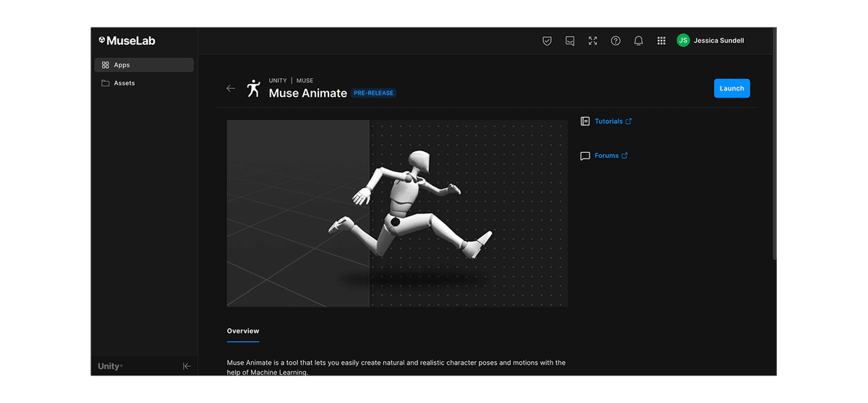Go back using the left arrow
The width and height of the screenshot is (868, 403).
[x=231, y=88]
